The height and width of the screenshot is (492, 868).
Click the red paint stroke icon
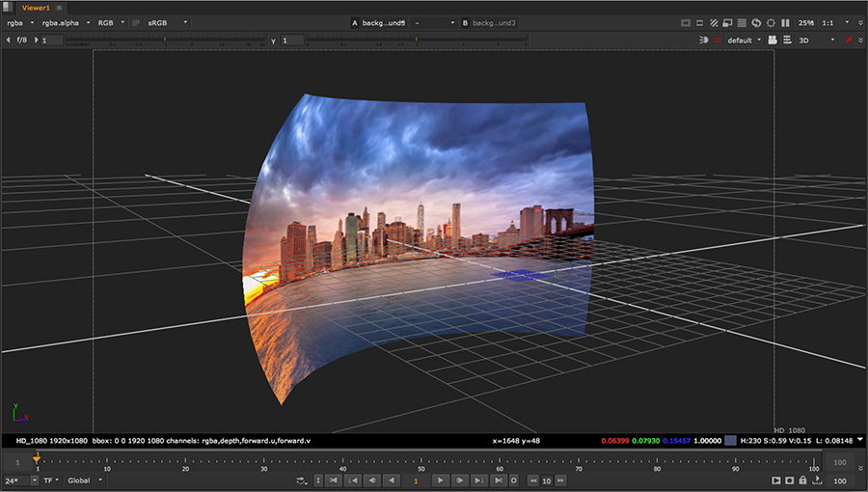pyautogui.click(x=849, y=41)
